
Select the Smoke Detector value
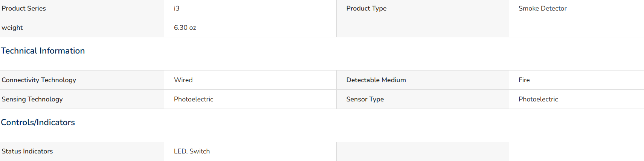(542, 8)
